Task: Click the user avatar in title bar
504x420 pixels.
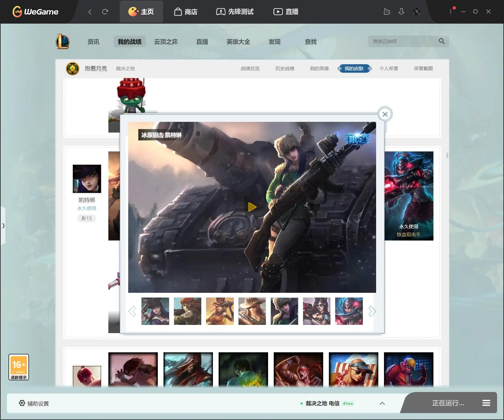Action: coord(416,12)
